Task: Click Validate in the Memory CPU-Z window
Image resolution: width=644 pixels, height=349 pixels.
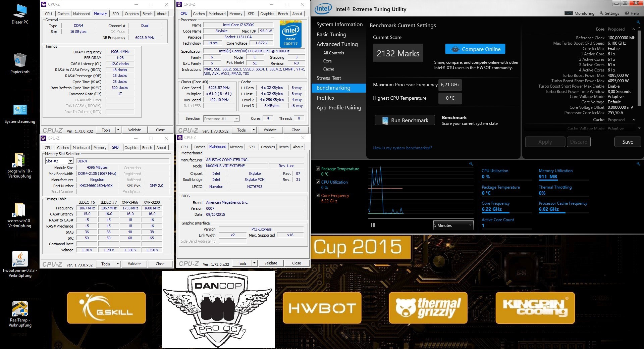Action: pos(135,130)
